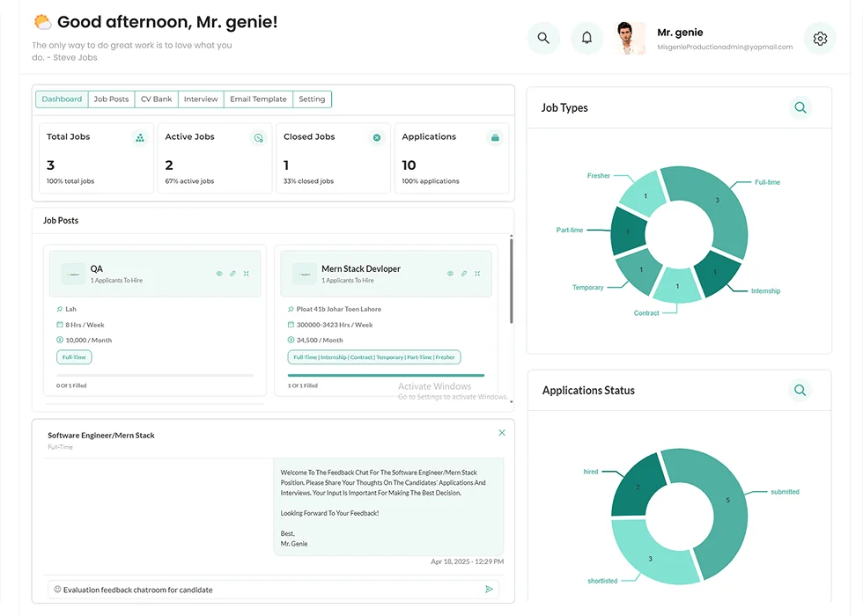The height and width of the screenshot is (616, 863).
Task: Click eye icon on Mern Stack Devloper card
Action: (450, 274)
